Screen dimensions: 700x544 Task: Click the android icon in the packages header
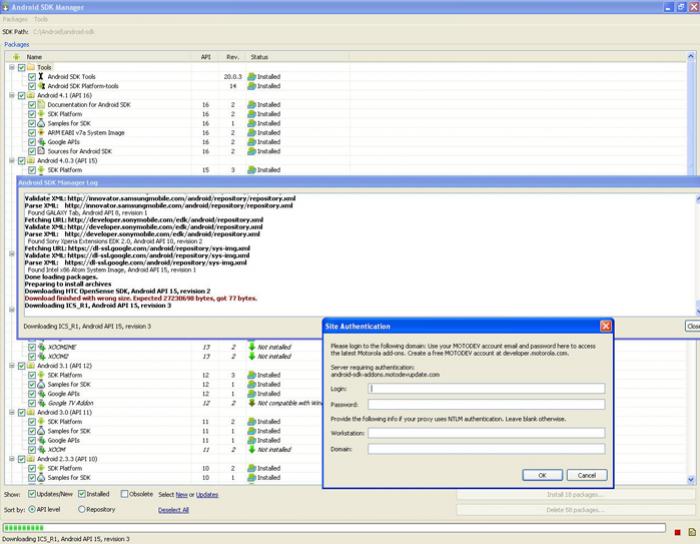(17, 57)
